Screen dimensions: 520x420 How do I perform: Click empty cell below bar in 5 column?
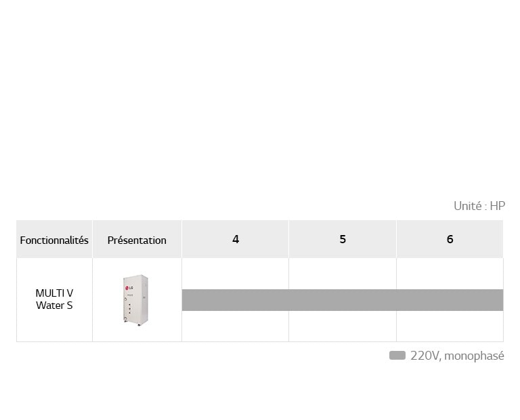pos(343,326)
